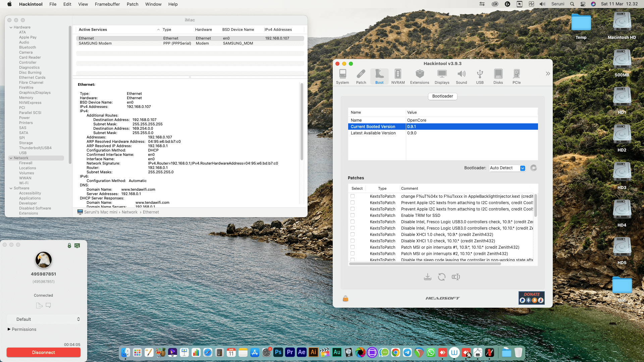The height and width of the screenshot is (362, 644).
Task: Open the Patch menu in the menu bar
Action: click(x=132, y=4)
